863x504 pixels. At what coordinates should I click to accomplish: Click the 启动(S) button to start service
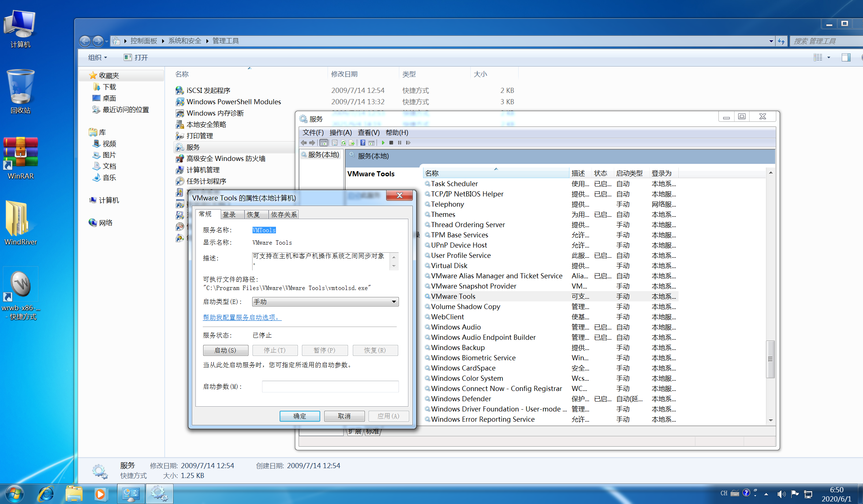(225, 350)
